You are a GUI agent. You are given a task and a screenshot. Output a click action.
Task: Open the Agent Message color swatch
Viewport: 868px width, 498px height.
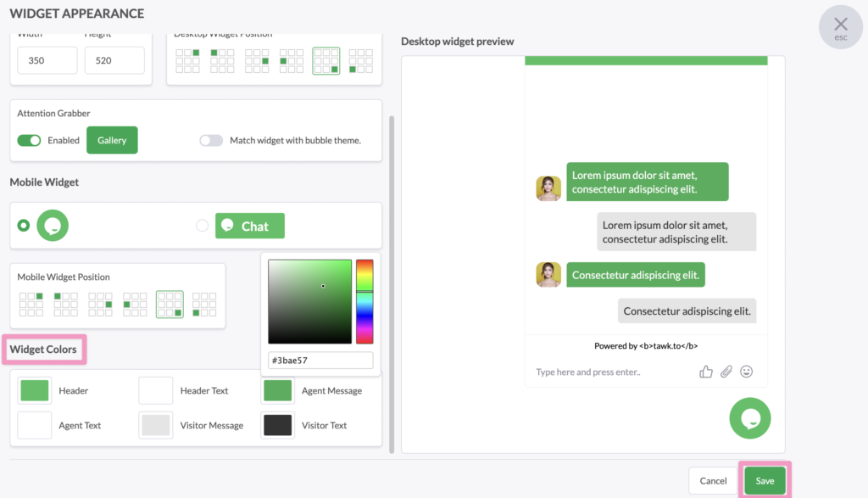point(277,390)
